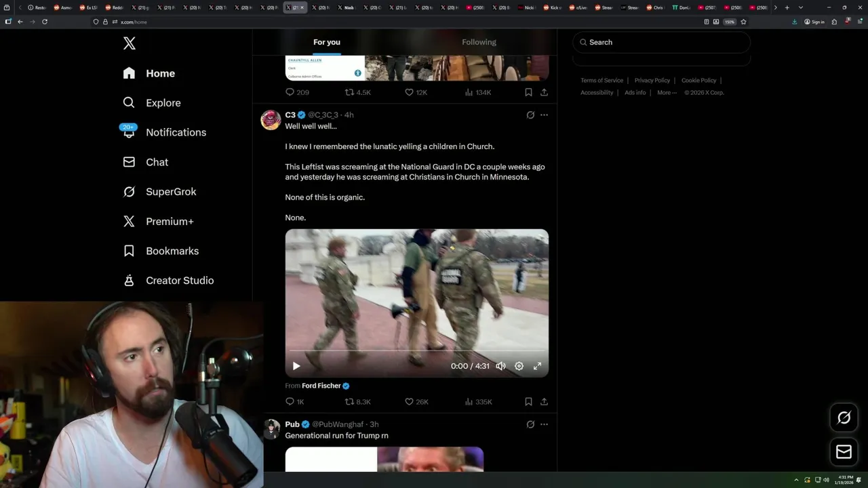Reload the browser page
Screen dimensions: 868x488
(45, 22)
